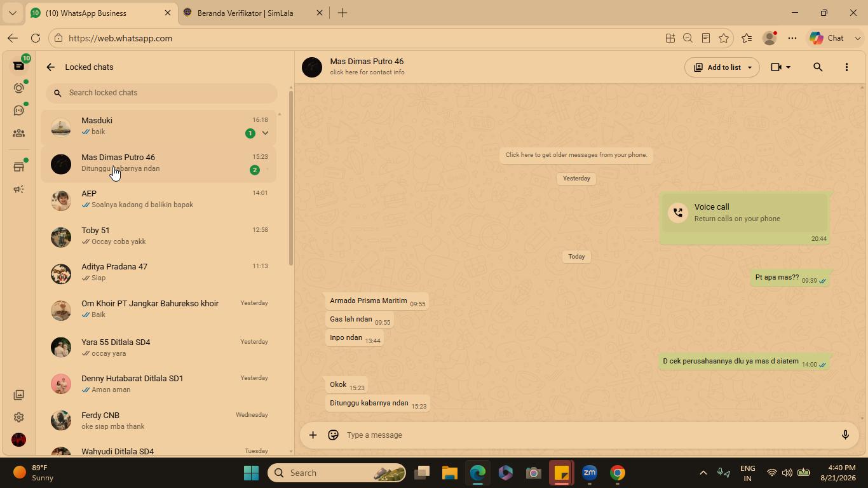The image size is (868, 488).
Task: Open the Advertise megaphone icon
Action: [19, 189]
